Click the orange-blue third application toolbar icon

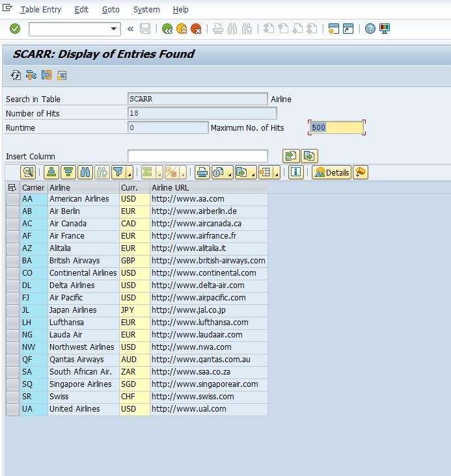[46, 75]
